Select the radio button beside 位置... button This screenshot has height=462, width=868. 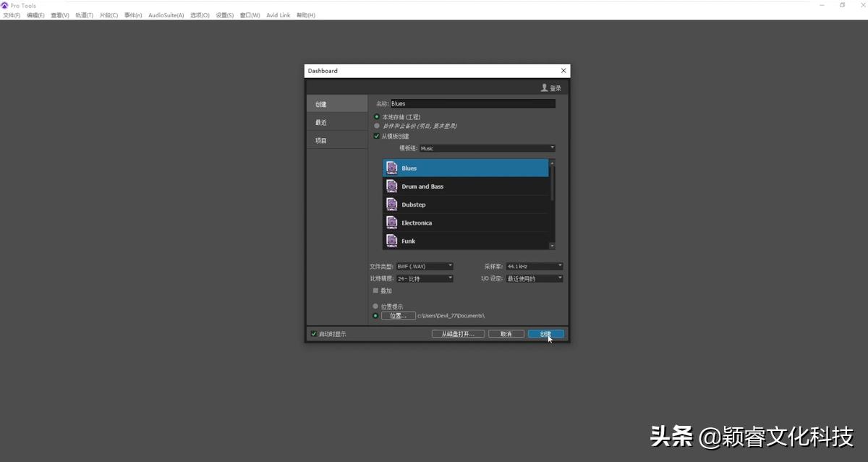point(375,315)
